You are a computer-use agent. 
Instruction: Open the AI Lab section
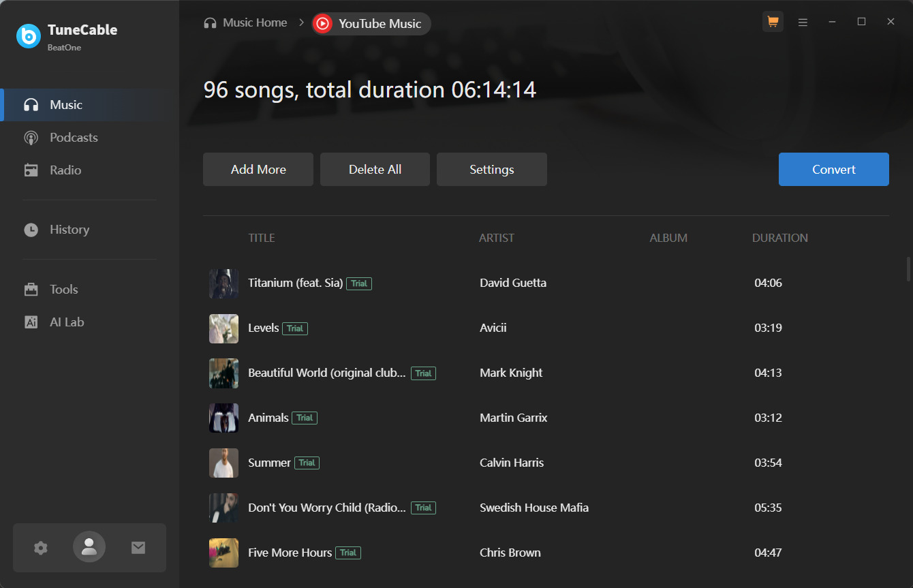tap(67, 322)
